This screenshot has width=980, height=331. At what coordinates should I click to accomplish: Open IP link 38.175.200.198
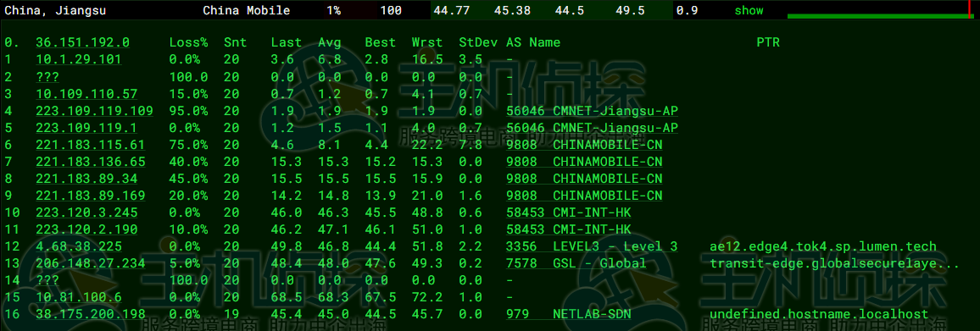(x=91, y=313)
